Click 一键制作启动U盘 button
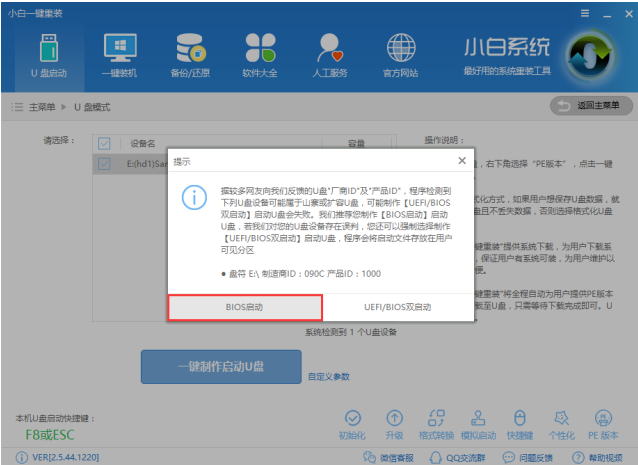This screenshot has height=465, width=638. [x=221, y=367]
